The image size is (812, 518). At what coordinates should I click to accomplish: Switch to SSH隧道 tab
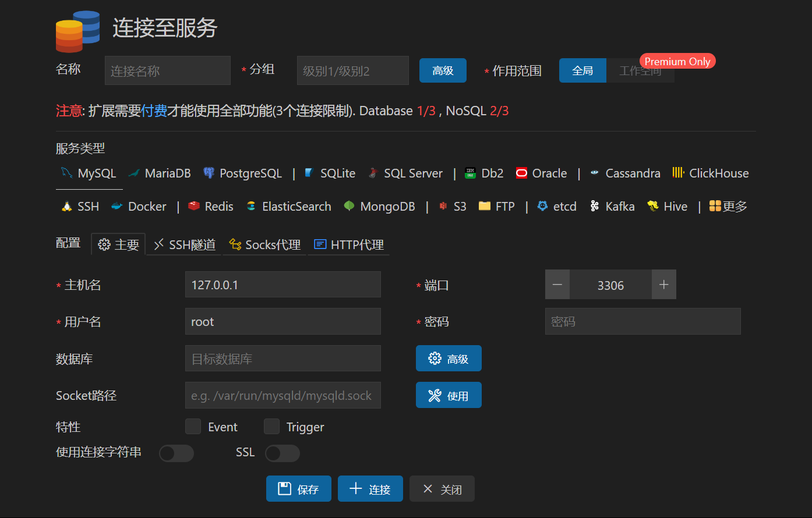coord(184,244)
